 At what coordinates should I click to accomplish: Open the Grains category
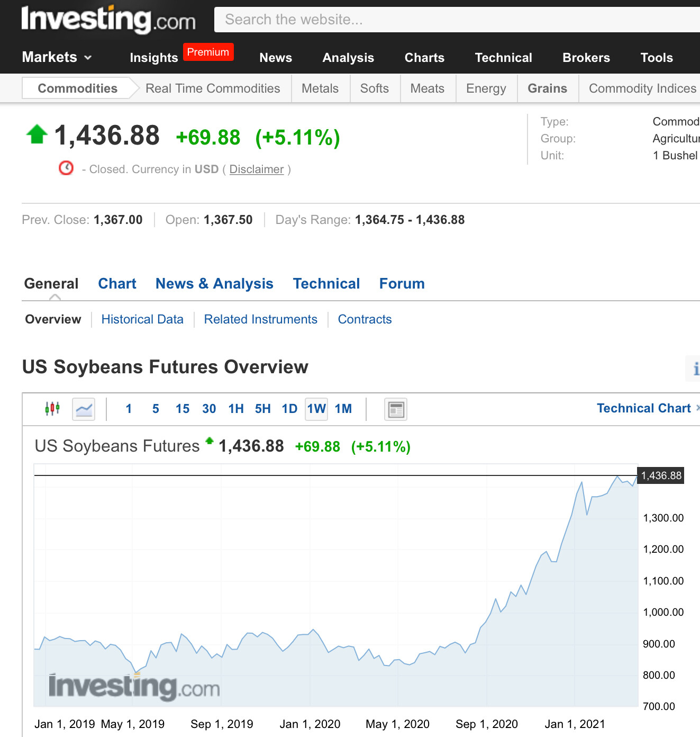[x=547, y=88]
